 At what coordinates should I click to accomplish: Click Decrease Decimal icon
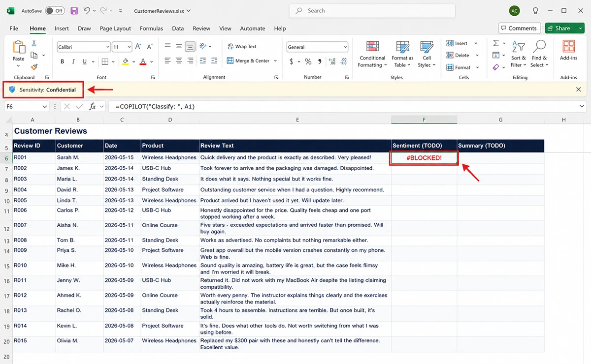(x=344, y=61)
